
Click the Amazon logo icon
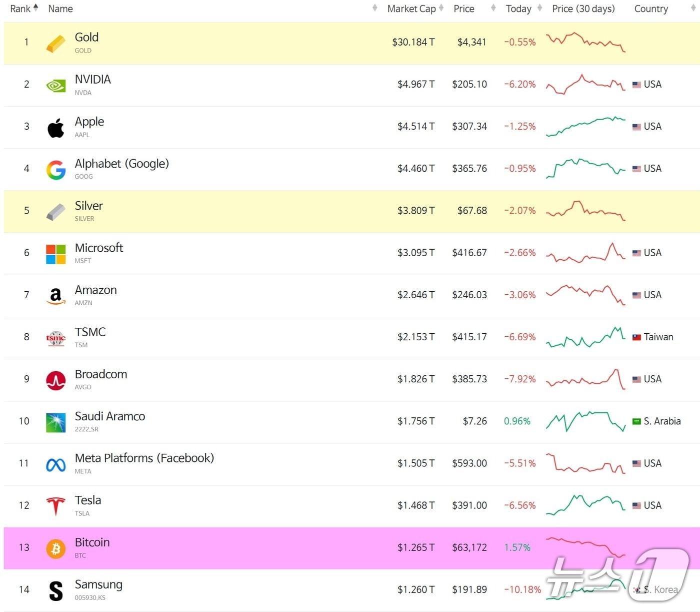click(56, 296)
